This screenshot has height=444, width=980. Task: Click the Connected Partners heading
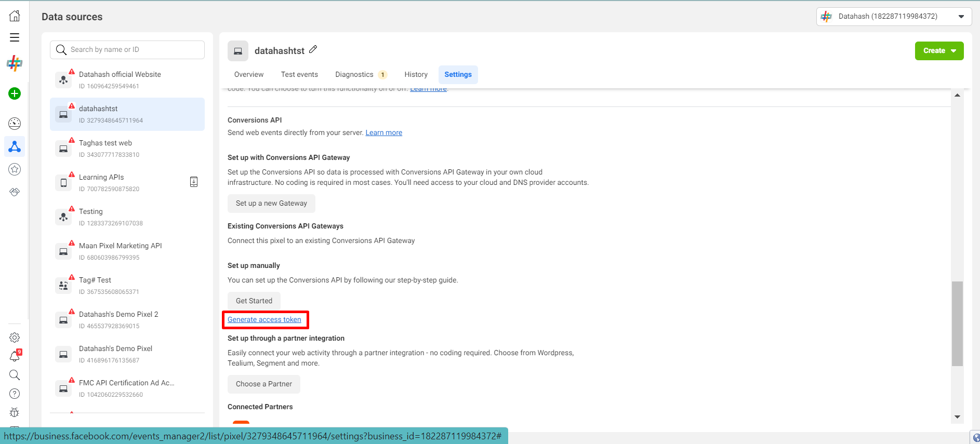(x=260, y=407)
